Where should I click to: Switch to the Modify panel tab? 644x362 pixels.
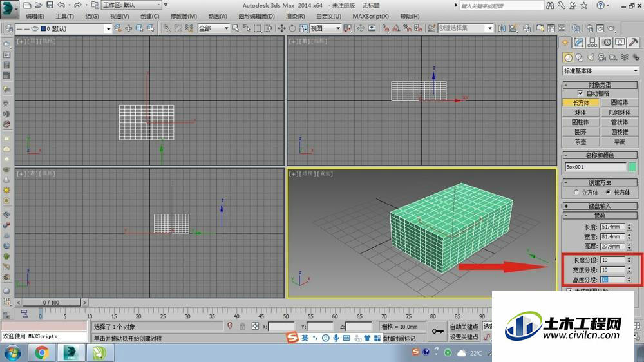pos(579,43)
